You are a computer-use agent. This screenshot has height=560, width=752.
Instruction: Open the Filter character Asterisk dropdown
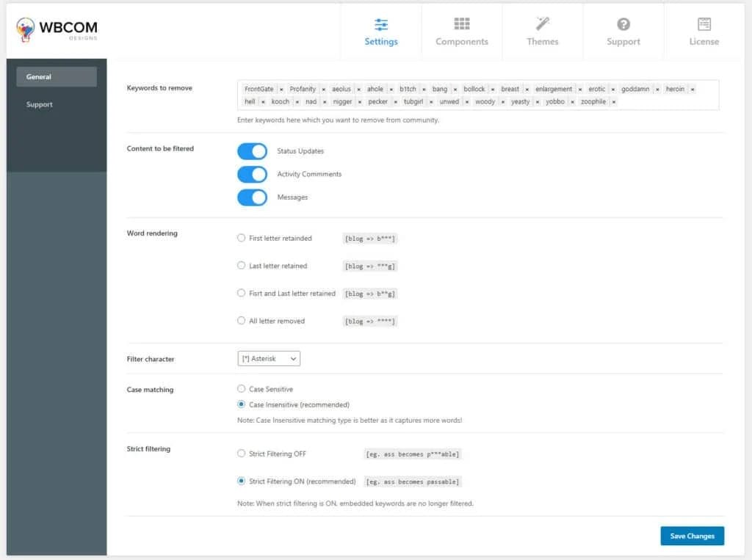269,359
